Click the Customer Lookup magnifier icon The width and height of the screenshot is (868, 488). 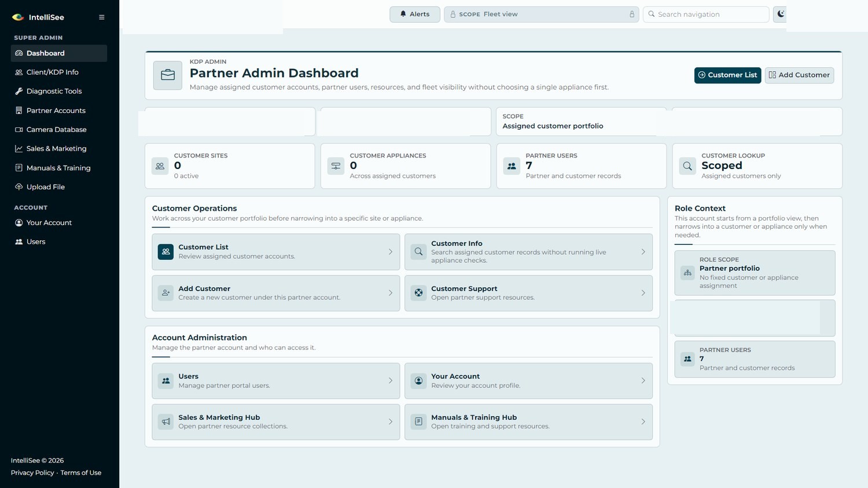[x=687, y=166]
